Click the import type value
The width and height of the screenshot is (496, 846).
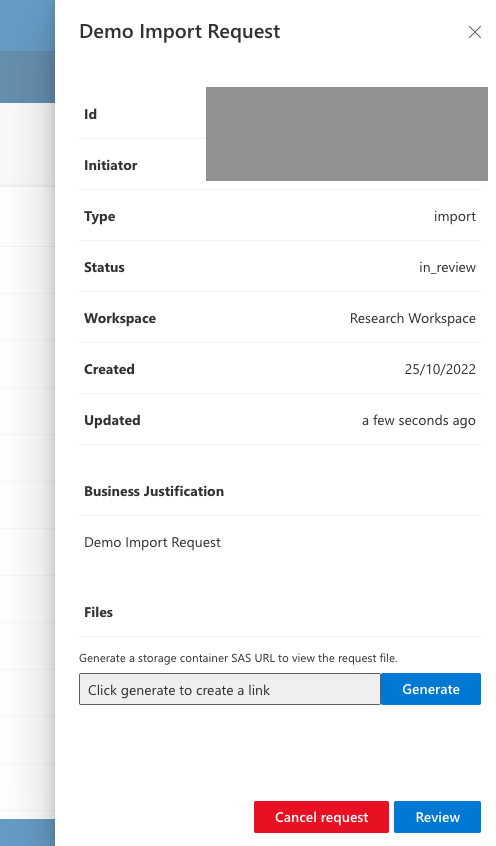click(454, 216)
